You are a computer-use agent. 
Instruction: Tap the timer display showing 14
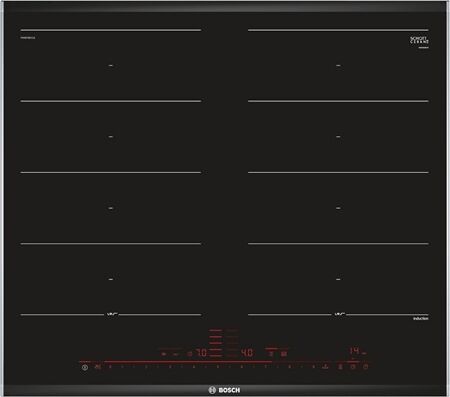[x=355, y=351]
